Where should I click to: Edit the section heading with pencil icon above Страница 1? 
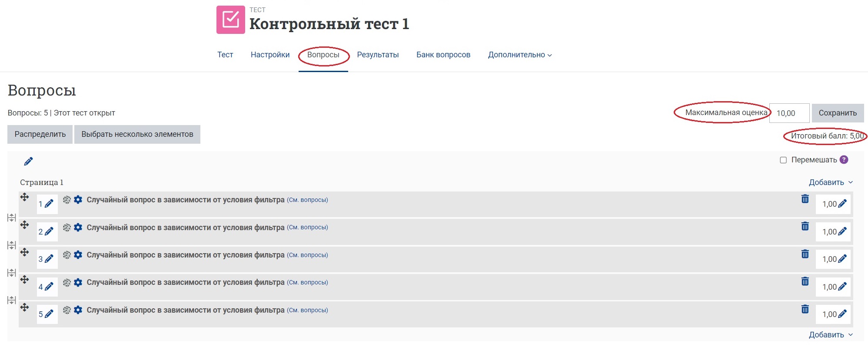pyautogui.click(x=29, y=162)
